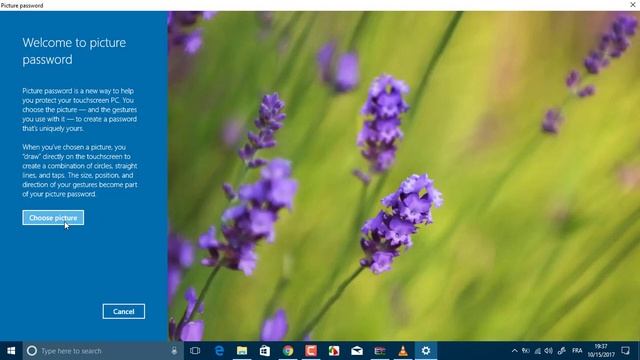Open File Explorer from the taskbar
Viewport: 640px width, 360px height.
tap(242, 351)
